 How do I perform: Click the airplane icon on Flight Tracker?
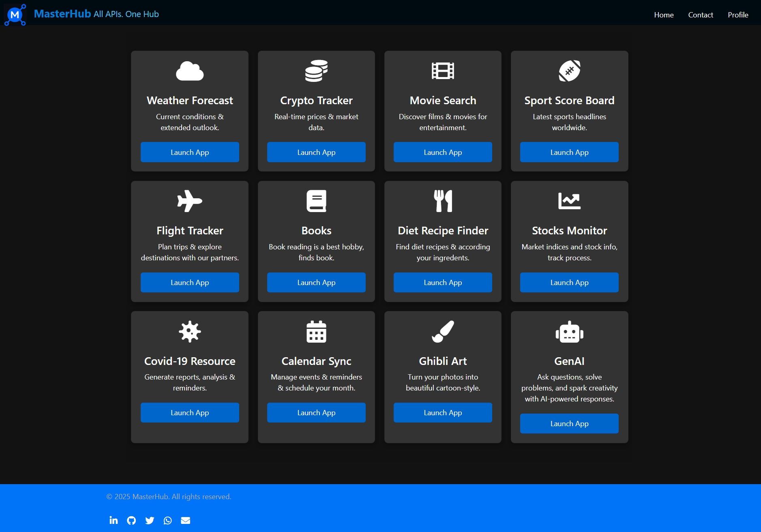190,201
